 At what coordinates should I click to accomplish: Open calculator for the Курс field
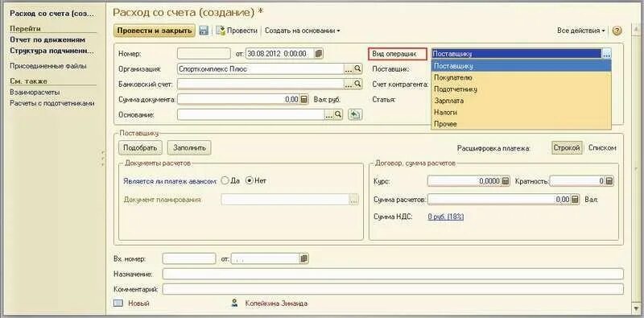(x=506, y=181)
